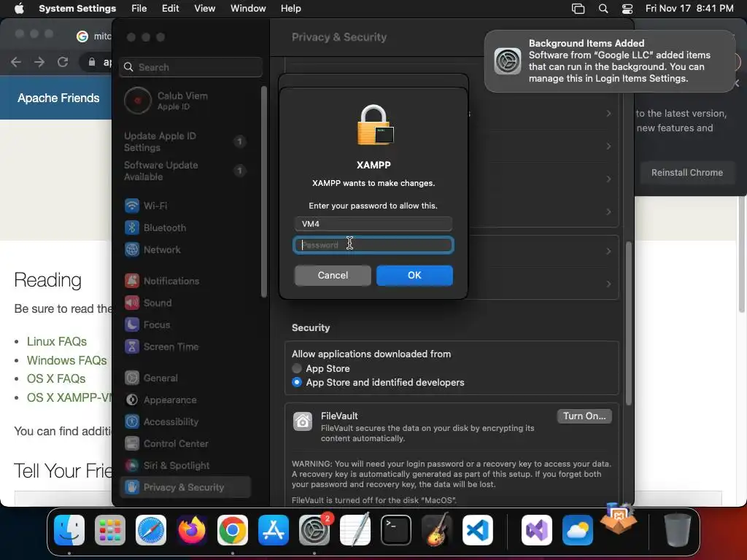The image size is (747, 560).
Task: Open Visual Studio Code from the Dock
Action: (477, 530)
